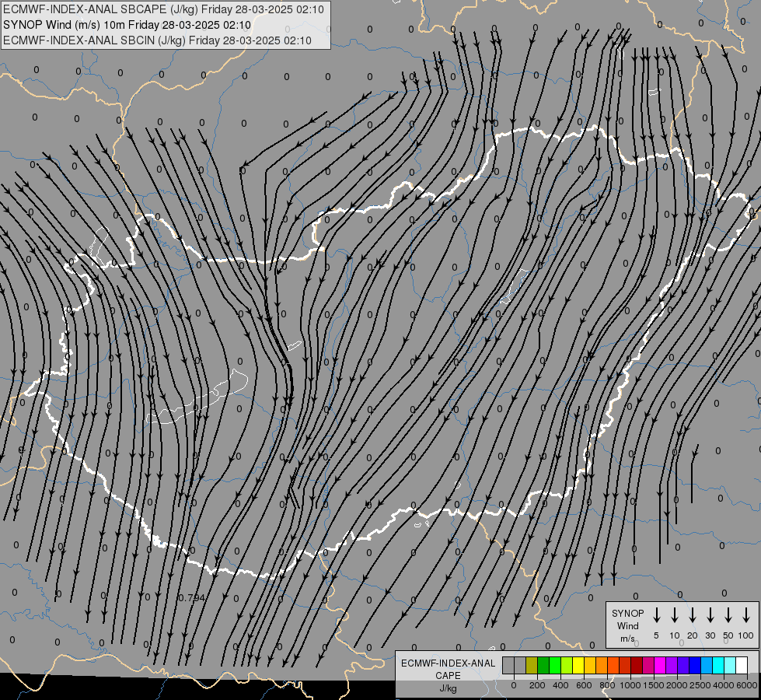Click the m/s unit in wind legend
The width and height of the screenshot is (761, 700).
pyautogui.click(x=627, y=639)
